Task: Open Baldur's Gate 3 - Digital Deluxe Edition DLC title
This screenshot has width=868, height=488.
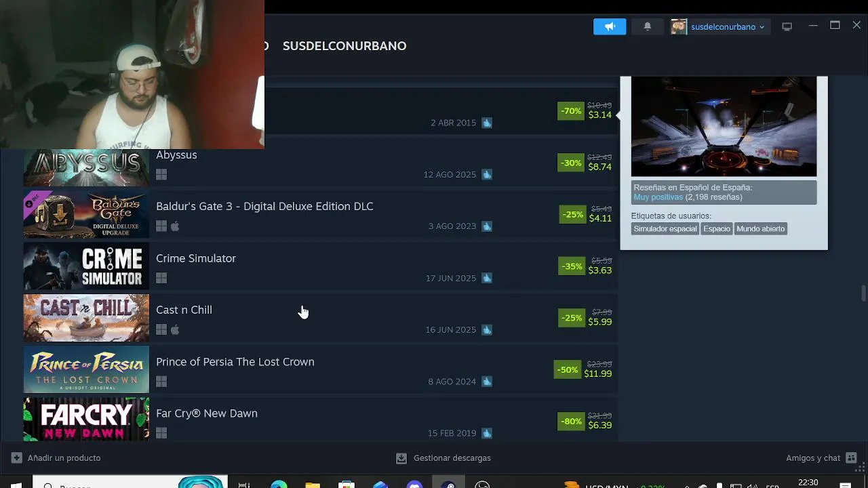Action: point(264,206)
